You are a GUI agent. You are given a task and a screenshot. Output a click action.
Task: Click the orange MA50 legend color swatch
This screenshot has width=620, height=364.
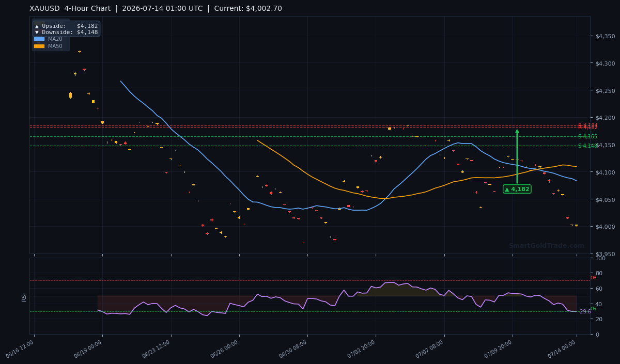(39, 46)
